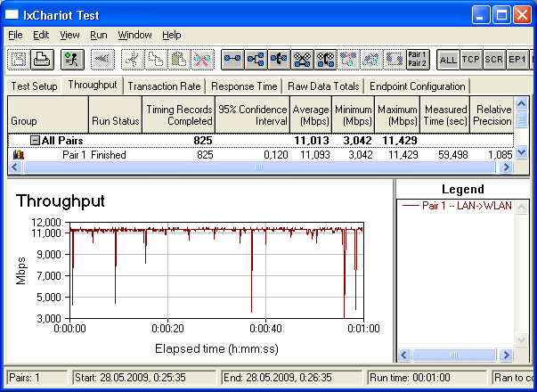Click the Relative Precision column header
The height and width of the screenshot is (392, 537).
(492, 115)
